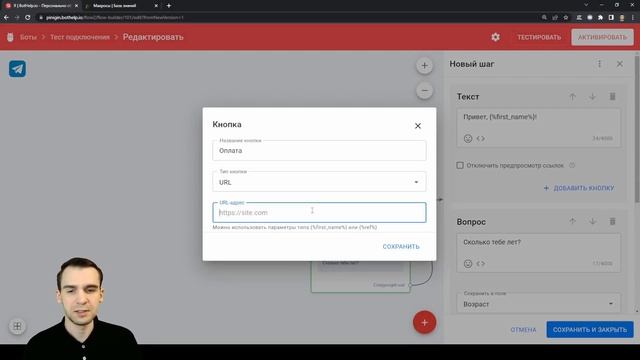This screenshot has height=360, width=640.
Task: Click the Название кнопки field with Оплата
Action: (319, 151)
